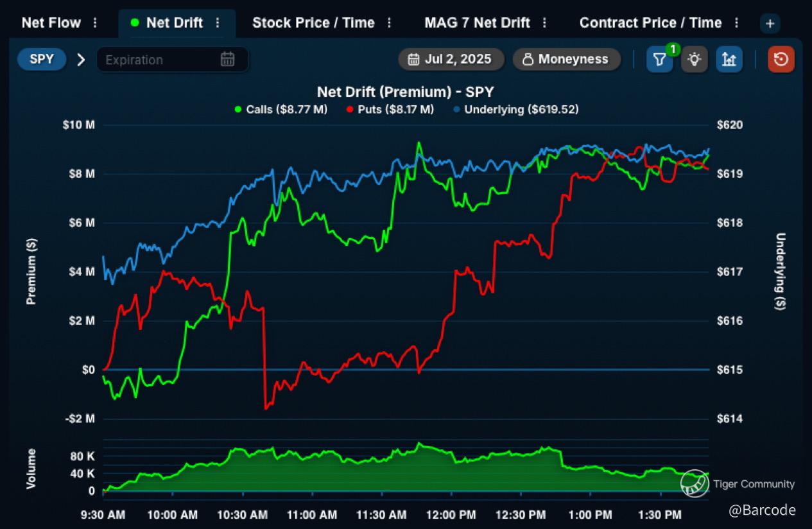Click the $10 M premium axis label
The image size is (812, 529).
point(79,125)
